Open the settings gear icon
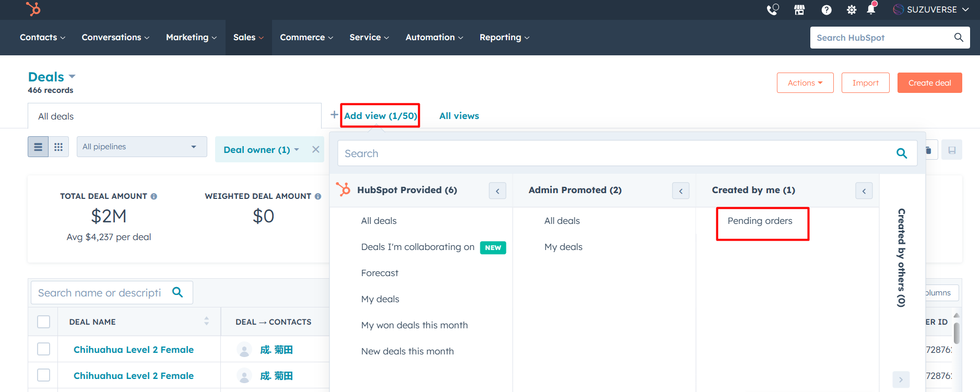 [x=851, y=9]
